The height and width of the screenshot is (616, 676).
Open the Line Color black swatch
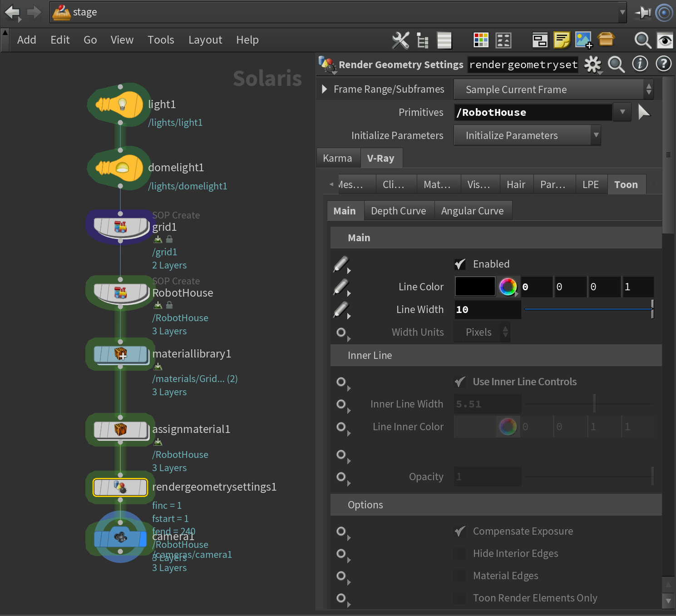pos(475,287)
